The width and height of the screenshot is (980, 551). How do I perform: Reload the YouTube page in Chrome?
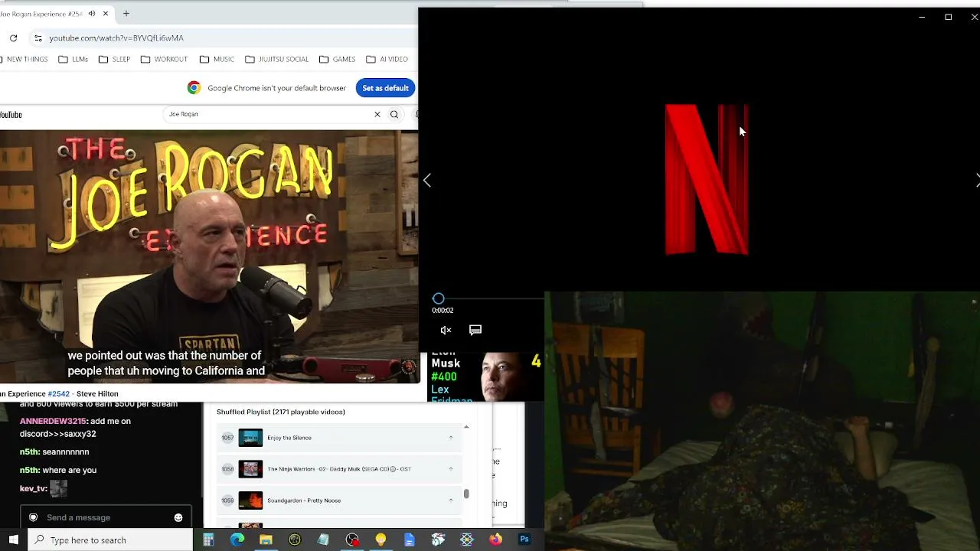tap(13, 37)
